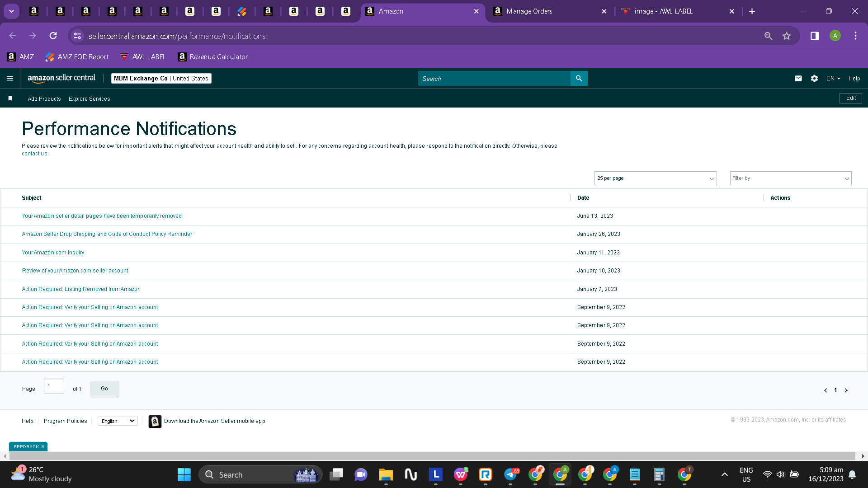Open the Revenue Calculator bookmark
Screen dimensions: 868x488
[213, 57]
